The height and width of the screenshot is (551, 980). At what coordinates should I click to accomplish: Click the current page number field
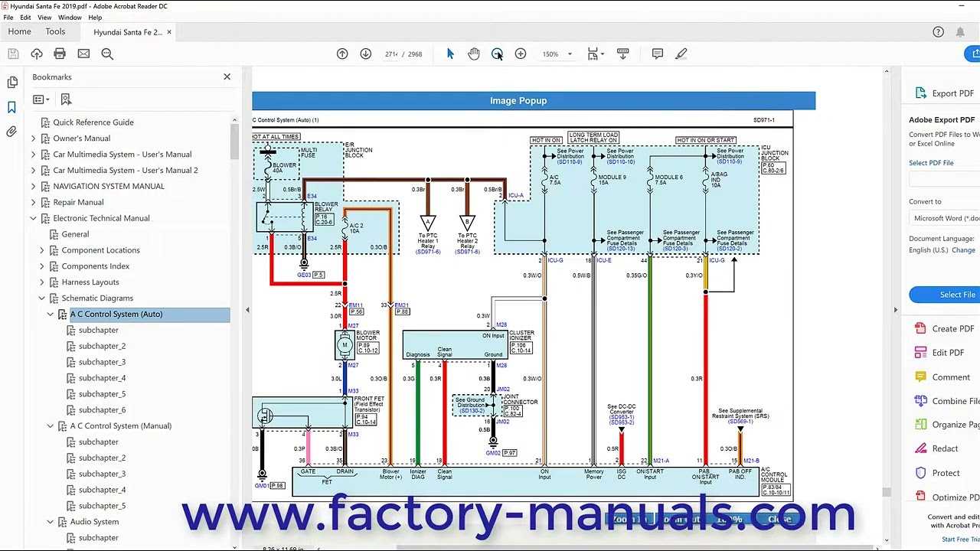pyautogui.click(x=390, y=54)
